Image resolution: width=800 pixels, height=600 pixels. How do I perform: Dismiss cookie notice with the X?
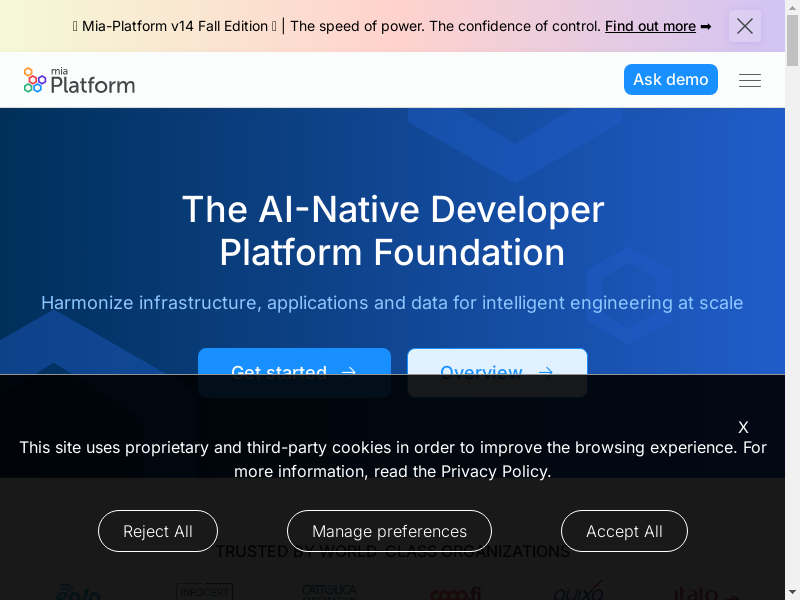[x=743, y=427]
